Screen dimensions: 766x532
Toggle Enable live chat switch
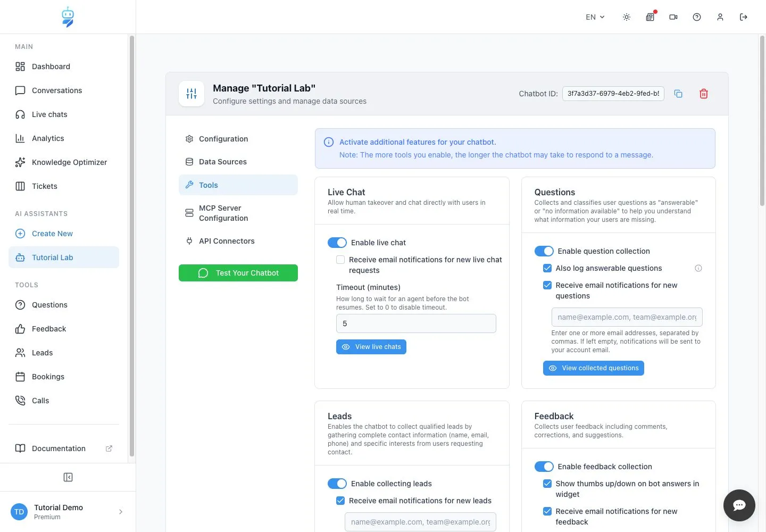click(337, 243)
